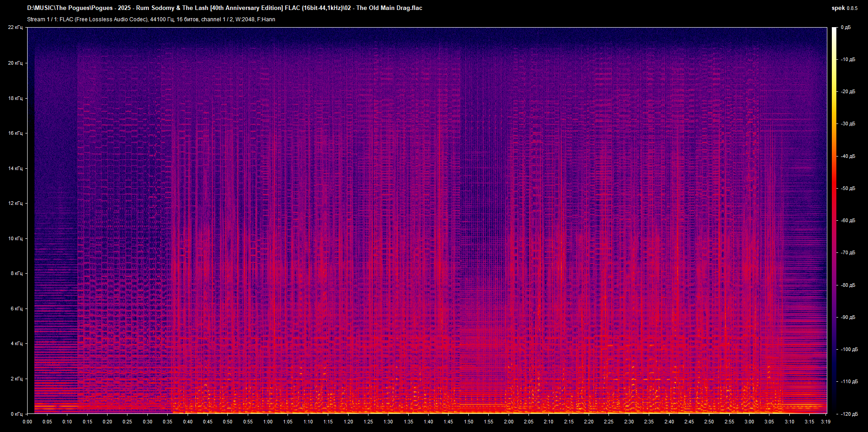Click the -50 дБ level label
This screenshot has height=432, width=868.
click(848, 188)
